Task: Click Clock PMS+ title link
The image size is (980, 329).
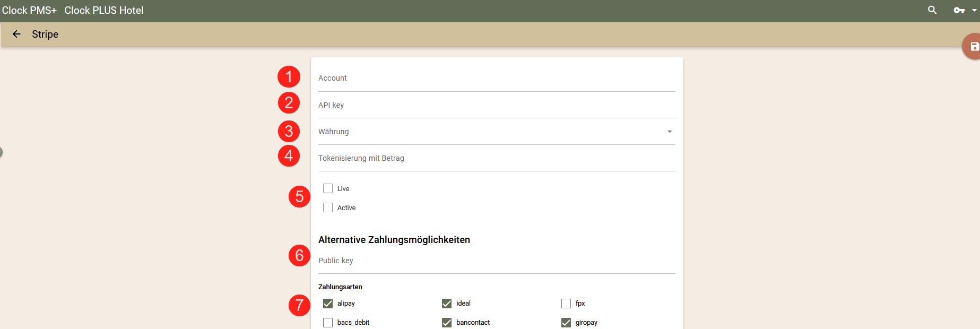Action: pos(29,11)
